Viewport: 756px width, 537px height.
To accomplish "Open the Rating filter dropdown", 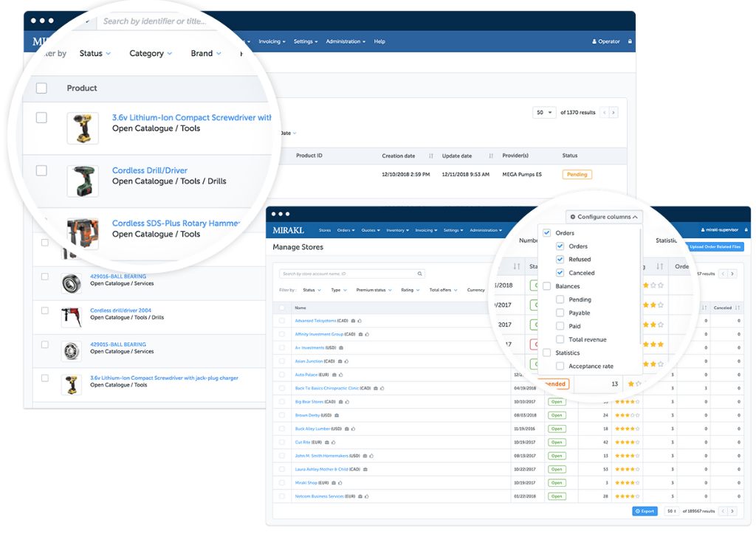I will point(410,290).
